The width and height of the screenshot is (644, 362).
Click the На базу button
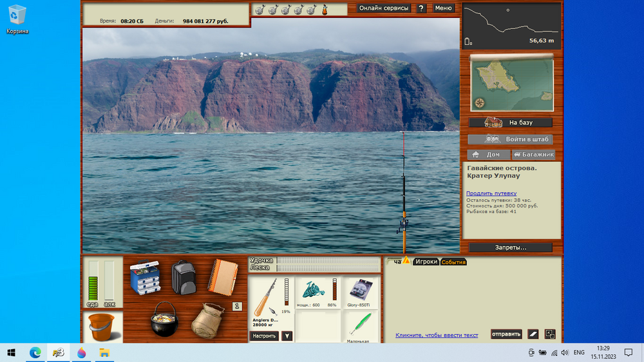coord(511,122)
